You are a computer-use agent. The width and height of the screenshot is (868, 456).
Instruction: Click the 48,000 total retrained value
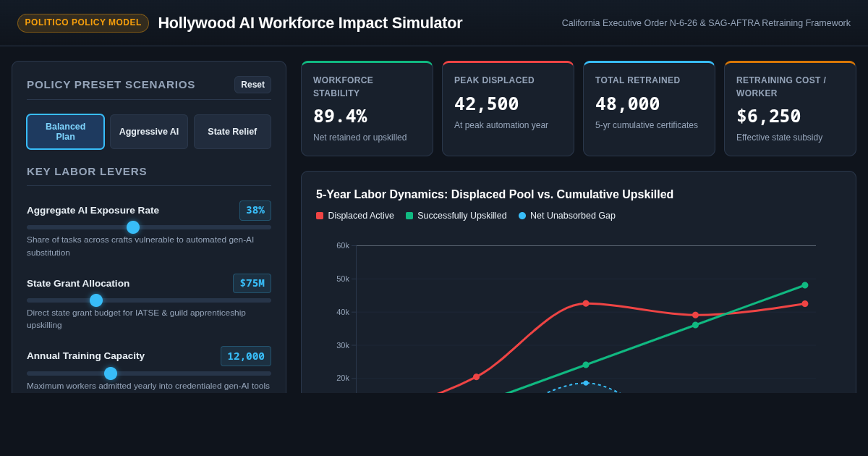click(x=627, y=104)
